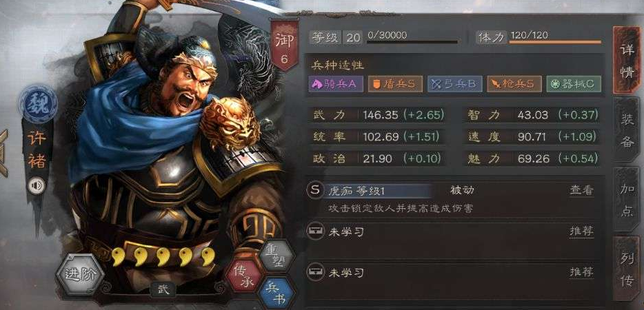Viewport: 644px width, 310px height.
Task: Open the 重塑 hexagon icon
Action: (x=276, y=256)
